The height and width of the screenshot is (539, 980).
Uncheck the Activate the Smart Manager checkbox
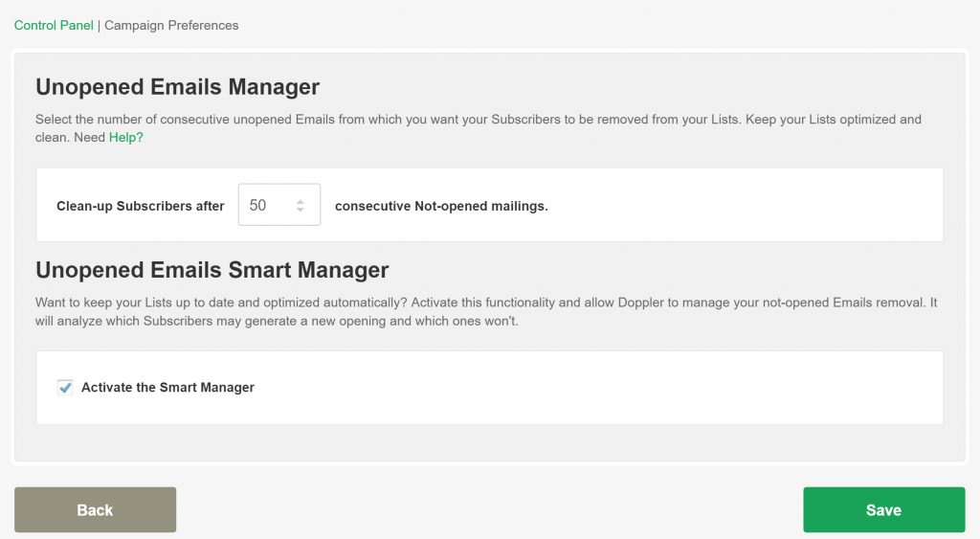click(65, 388)
